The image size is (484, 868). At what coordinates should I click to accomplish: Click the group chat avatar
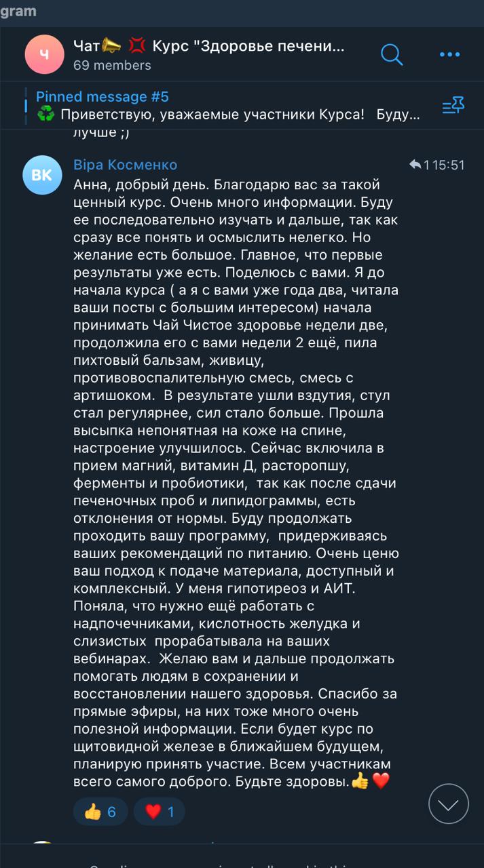44,54
